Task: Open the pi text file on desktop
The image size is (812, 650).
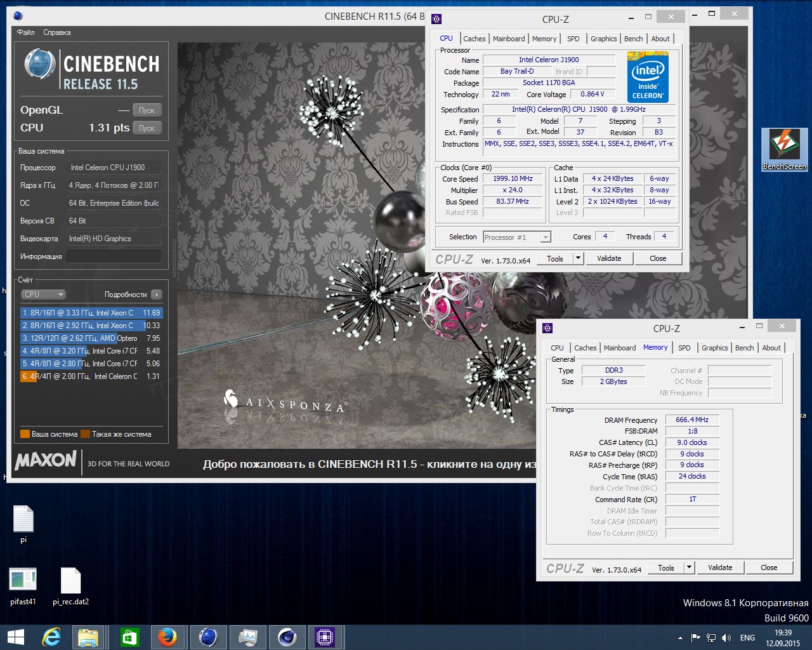Action: pos(23,524)
